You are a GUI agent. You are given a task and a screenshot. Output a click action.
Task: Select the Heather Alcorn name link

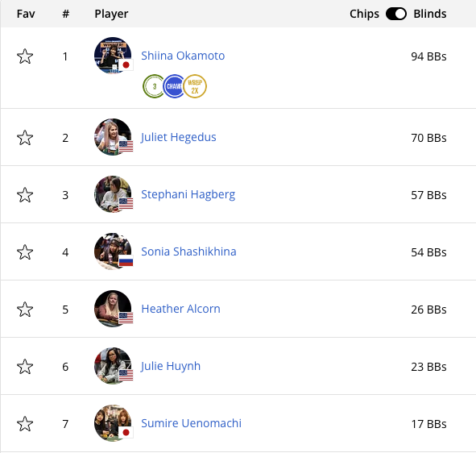click(x=180, y=309)
